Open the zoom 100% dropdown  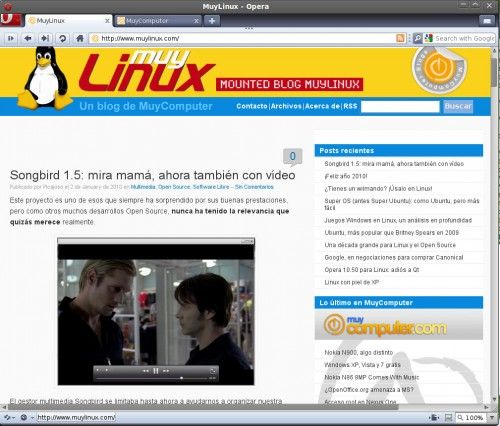click(475, 417)
